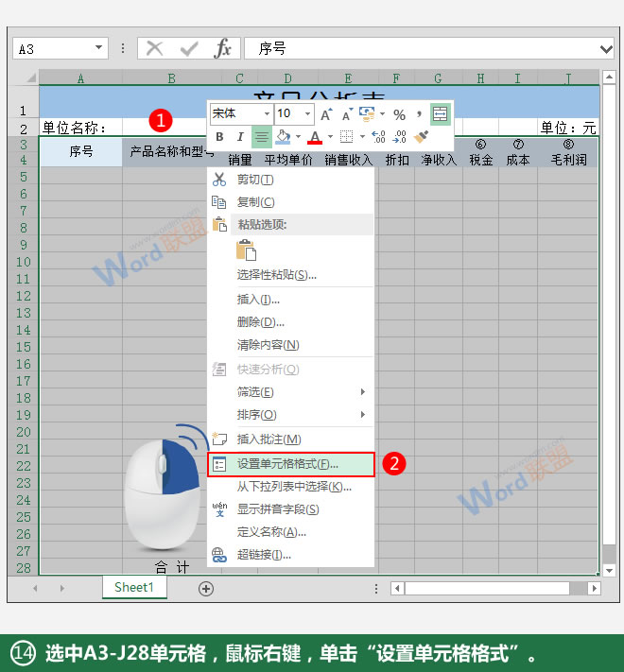
Task: Toggle the merge and center button
Action: 441,114
